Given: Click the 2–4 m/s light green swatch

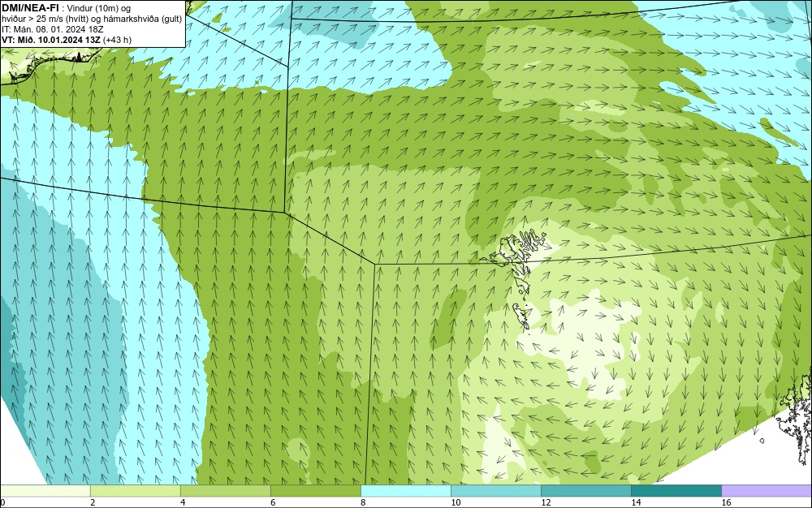Looking at the screenshot, I should point(135,491).
